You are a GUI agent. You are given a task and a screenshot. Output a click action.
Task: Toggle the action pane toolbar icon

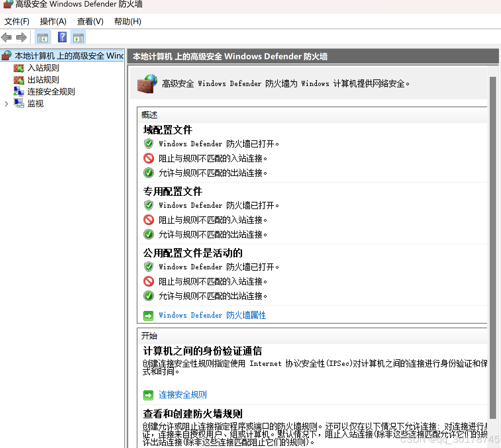(78, 37)
